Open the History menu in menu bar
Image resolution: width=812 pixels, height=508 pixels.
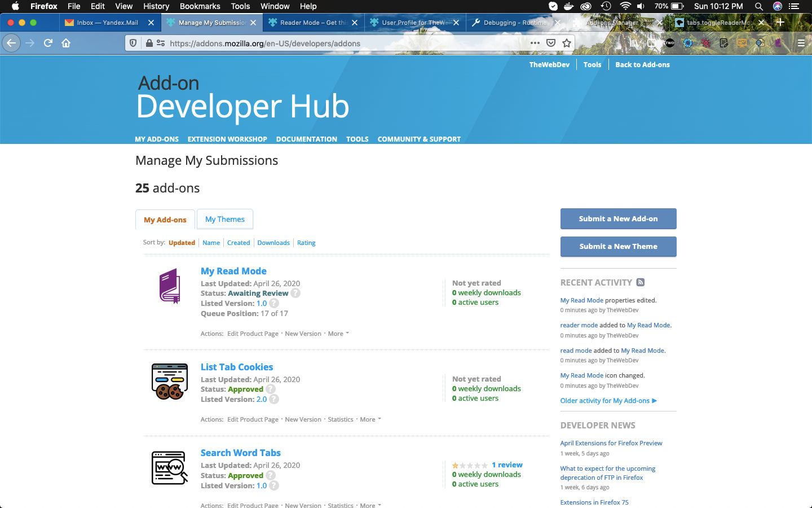[x=156, y=6]
